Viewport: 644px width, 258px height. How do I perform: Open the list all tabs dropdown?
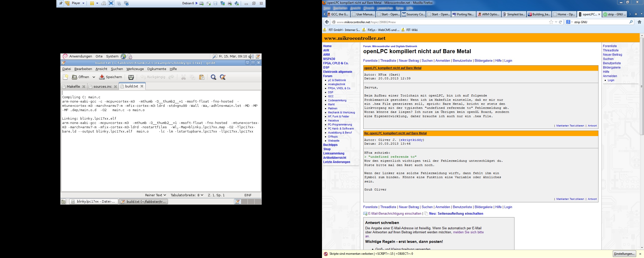click(x=642, y=14)
